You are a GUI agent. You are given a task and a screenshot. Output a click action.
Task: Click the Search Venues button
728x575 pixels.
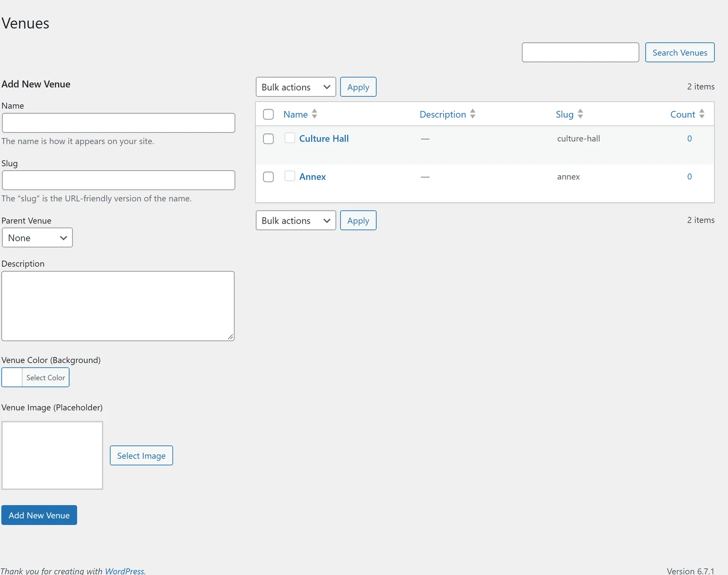tap(680, 52)
